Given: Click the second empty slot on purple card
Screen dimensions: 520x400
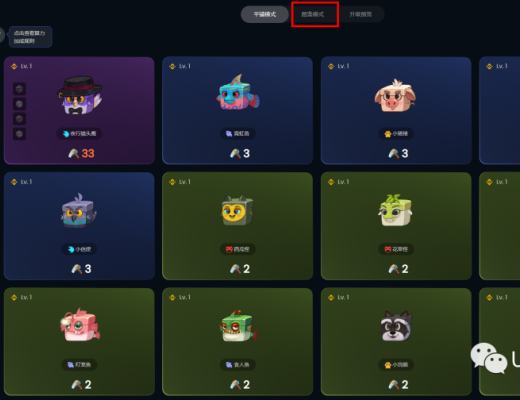Looking at the screenshot, I should pos(19,104).
